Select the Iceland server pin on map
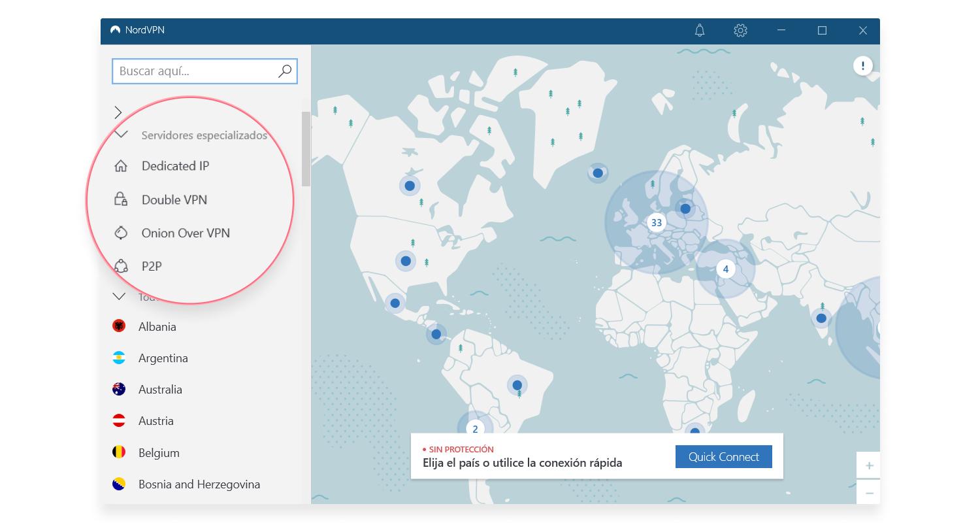Screen dimensions: 980x523 coord(597,173)
